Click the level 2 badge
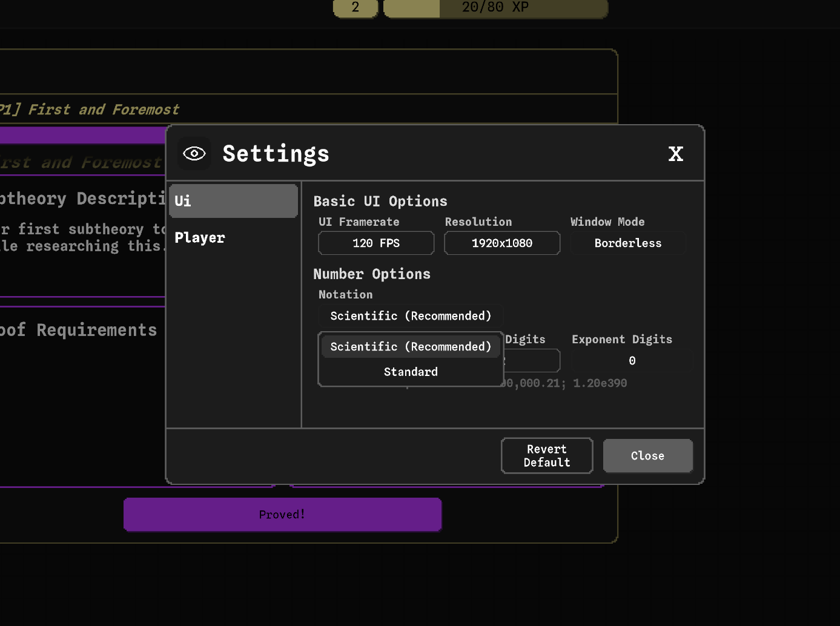840x626 pixels. (x=356, y=8)
